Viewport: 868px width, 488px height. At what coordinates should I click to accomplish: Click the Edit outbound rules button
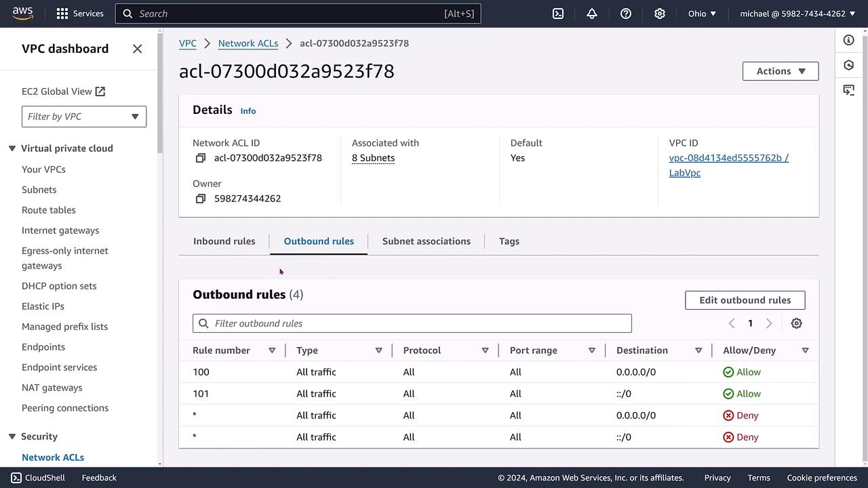[x=745, y=300]
